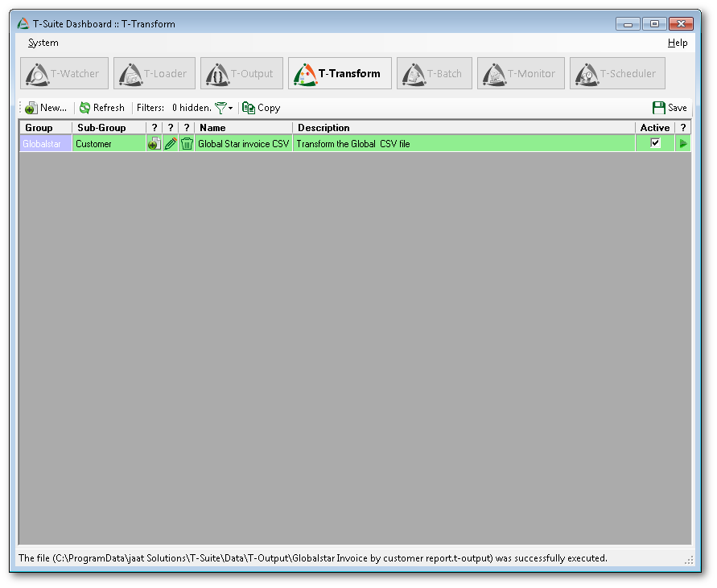Select the Customer sub-group cell

(x=109, y=143)
